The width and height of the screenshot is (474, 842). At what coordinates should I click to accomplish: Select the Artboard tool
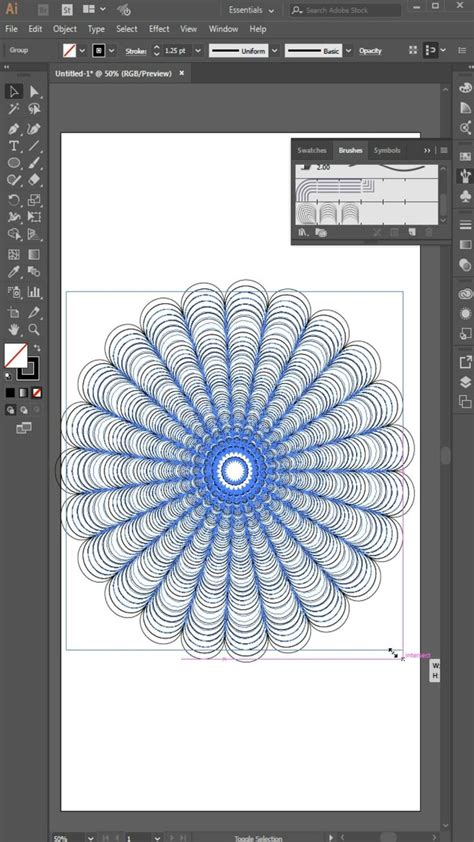14,313
